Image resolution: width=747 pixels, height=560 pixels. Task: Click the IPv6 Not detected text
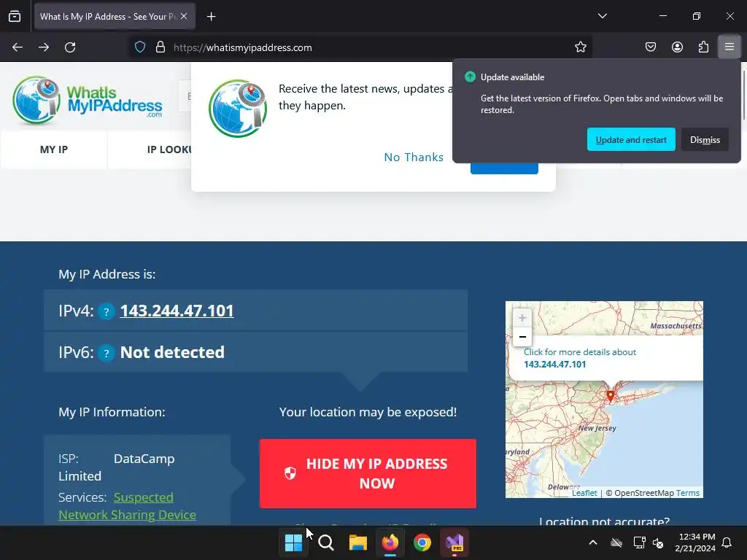coord(172,352)
